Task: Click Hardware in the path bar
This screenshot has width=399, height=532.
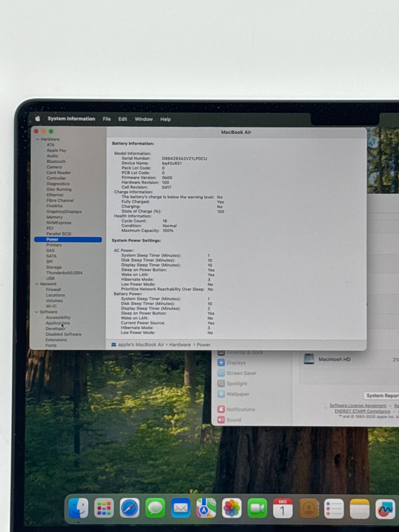Action: (x=180, y=345)
